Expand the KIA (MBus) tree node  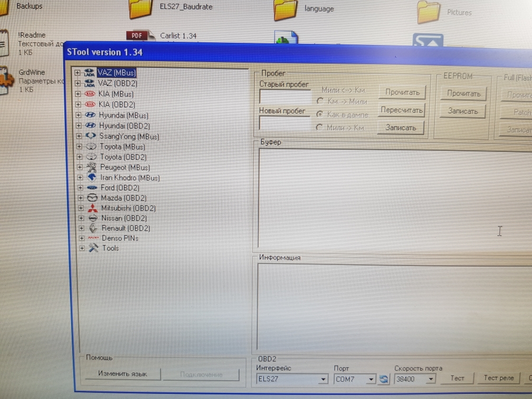(x=78, y=94)
